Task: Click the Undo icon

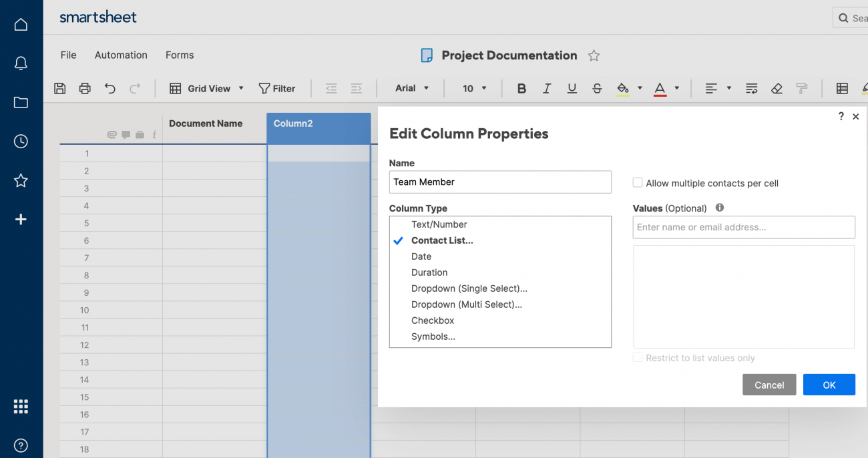Action: pos(110,87)
